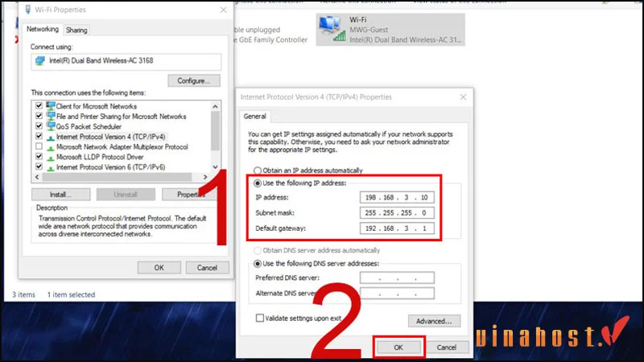Click the '3 items' status bar text
This screenshot has height=362, width=644.
pos(23,294)
